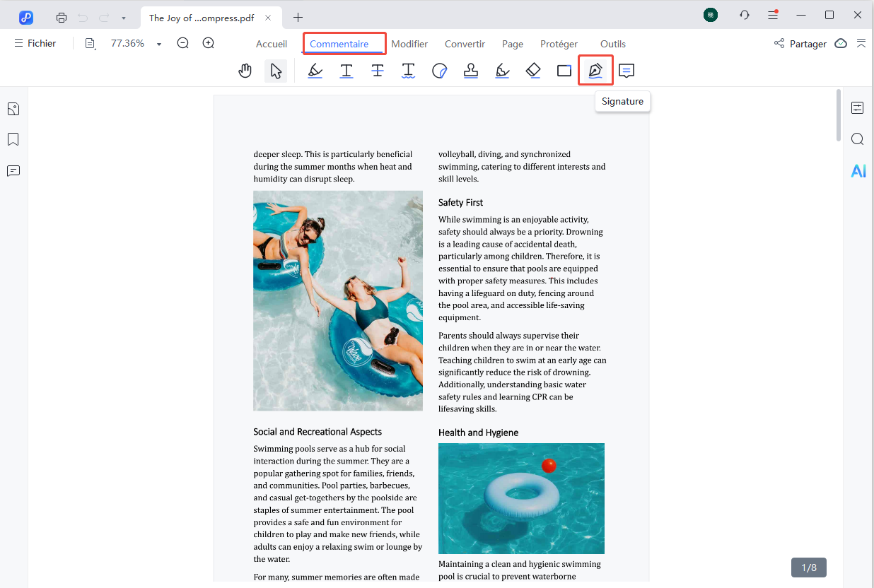Screen dimensions: 874x588
Task: Switch to the Modifier tab
Action: [409, 44]
